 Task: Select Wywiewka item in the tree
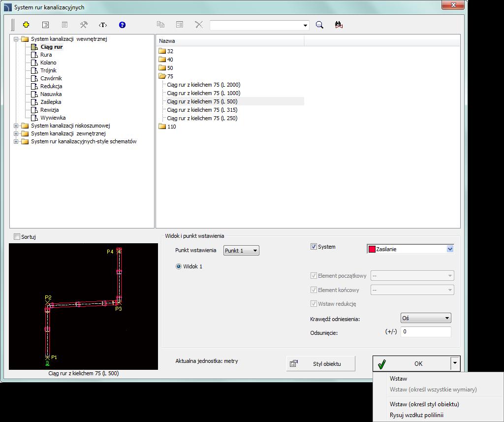point(53,118)
